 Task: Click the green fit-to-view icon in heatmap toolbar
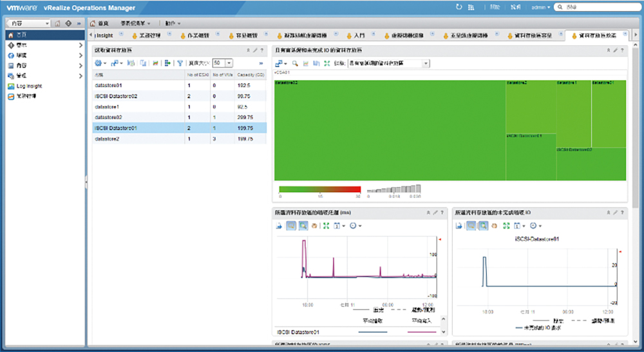coord(327,63)
